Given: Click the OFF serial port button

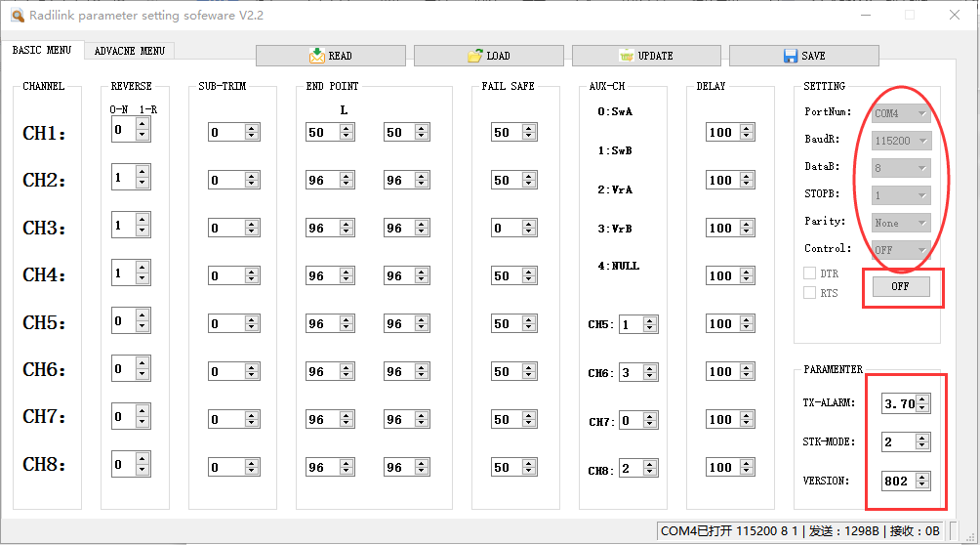Looking at the screenshot, I should [900, 286].
